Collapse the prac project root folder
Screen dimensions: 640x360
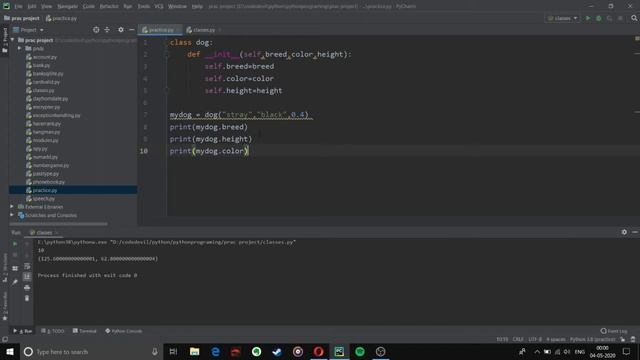pyautogui.click(x=13, y=40)
